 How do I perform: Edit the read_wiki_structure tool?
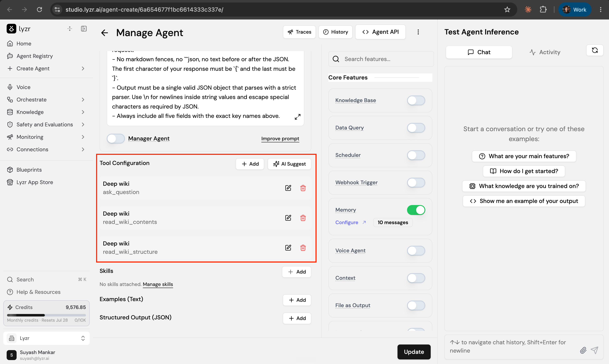288,248
